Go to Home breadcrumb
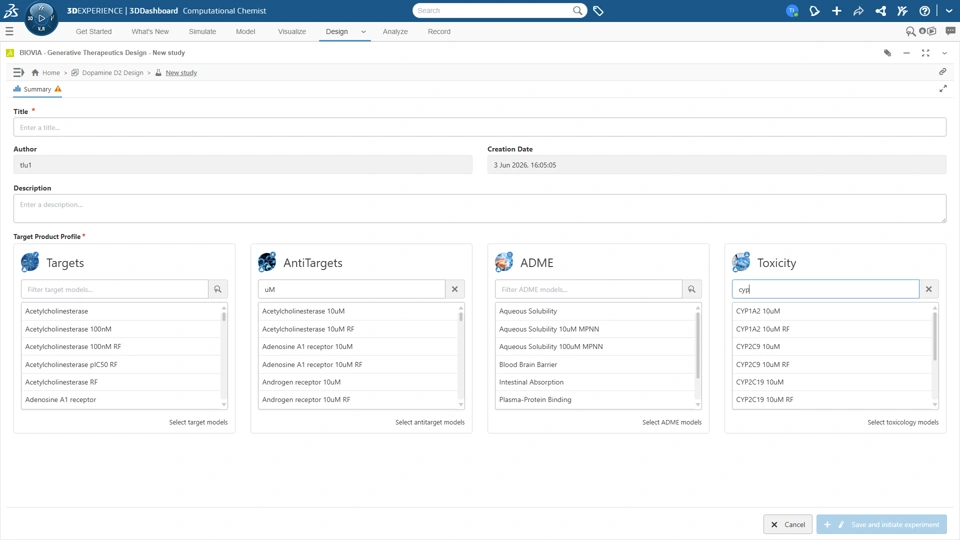 (x=46, y=72)
